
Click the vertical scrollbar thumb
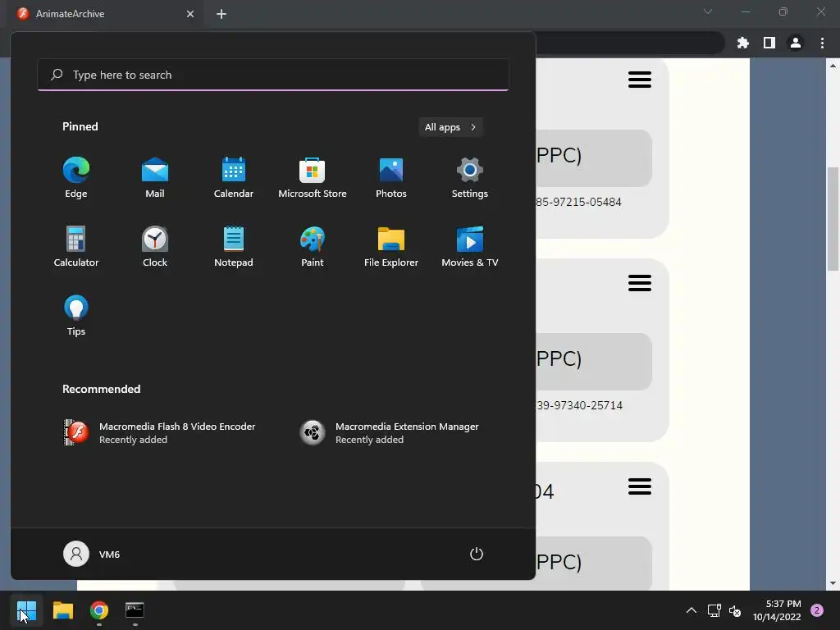click(833, 219)
